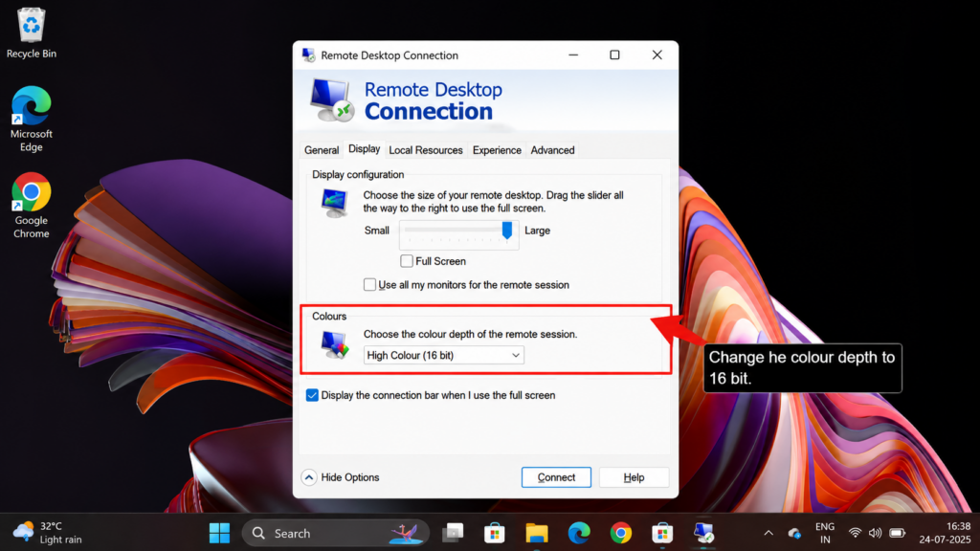Screen dimensions: 980x551
Task: Collapse options with Hide Options
Action: (341, 477)
